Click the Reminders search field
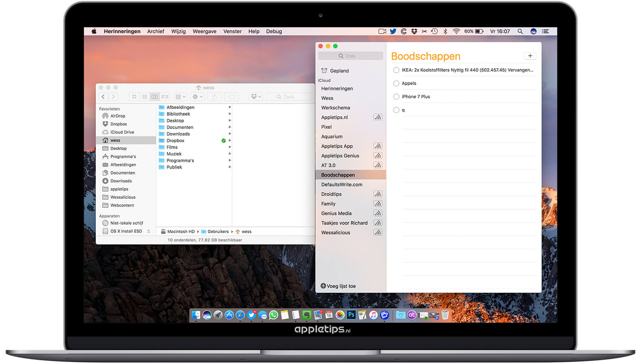Viewport: 639px width, 364px height. point(351,56)
